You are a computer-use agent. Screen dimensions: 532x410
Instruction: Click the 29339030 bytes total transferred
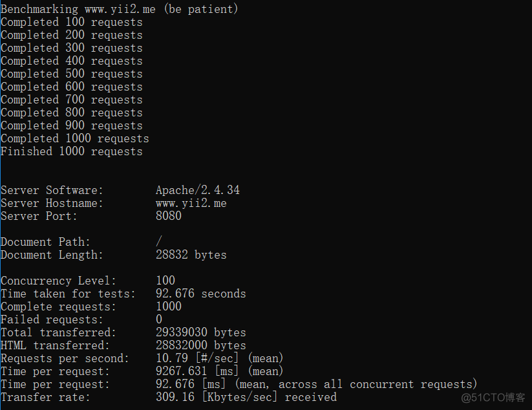click(x=201, y=332)
